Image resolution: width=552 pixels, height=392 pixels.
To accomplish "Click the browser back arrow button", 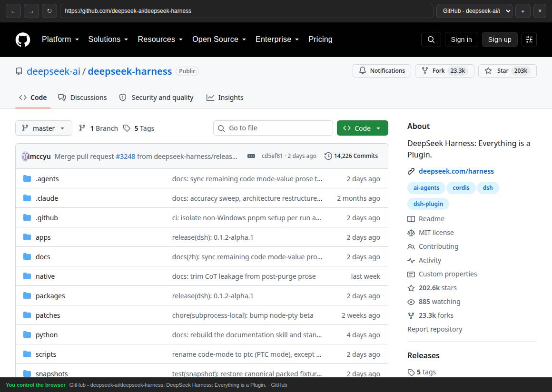I will click(13, 11).
